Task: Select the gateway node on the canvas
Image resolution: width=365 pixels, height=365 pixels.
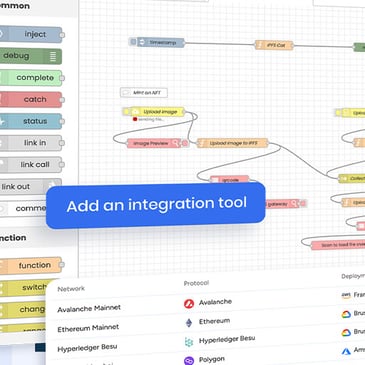Action: 282,203
